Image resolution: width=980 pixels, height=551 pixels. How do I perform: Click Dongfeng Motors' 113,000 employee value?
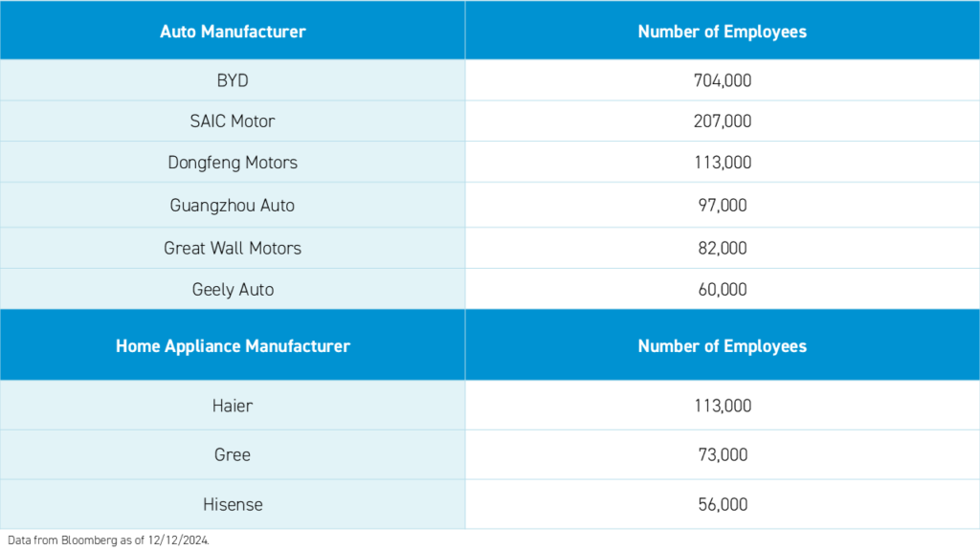tap(723, 163)
